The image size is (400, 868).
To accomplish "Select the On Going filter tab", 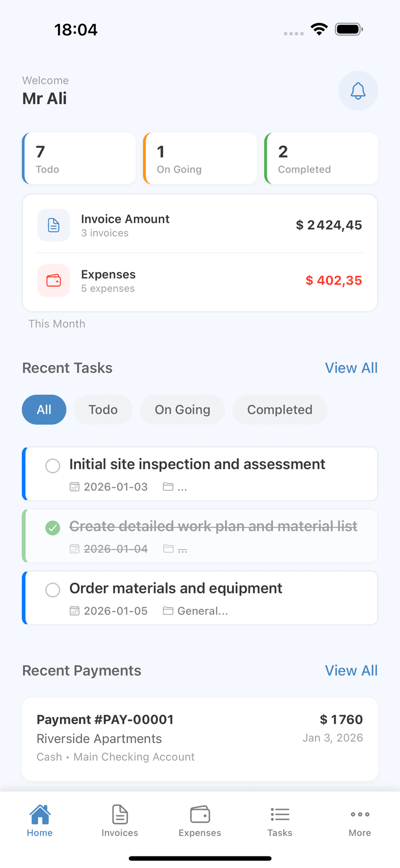I will [182, 409].
